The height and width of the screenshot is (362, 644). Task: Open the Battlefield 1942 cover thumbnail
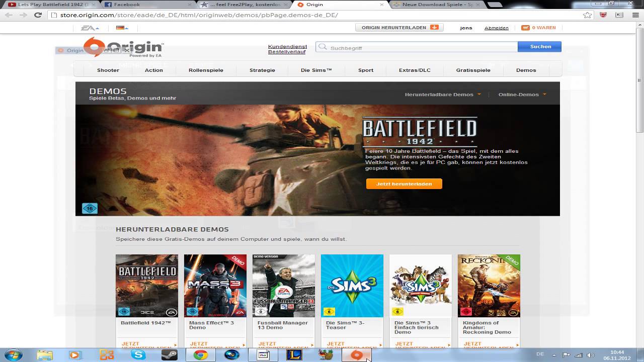coord(147,286)
